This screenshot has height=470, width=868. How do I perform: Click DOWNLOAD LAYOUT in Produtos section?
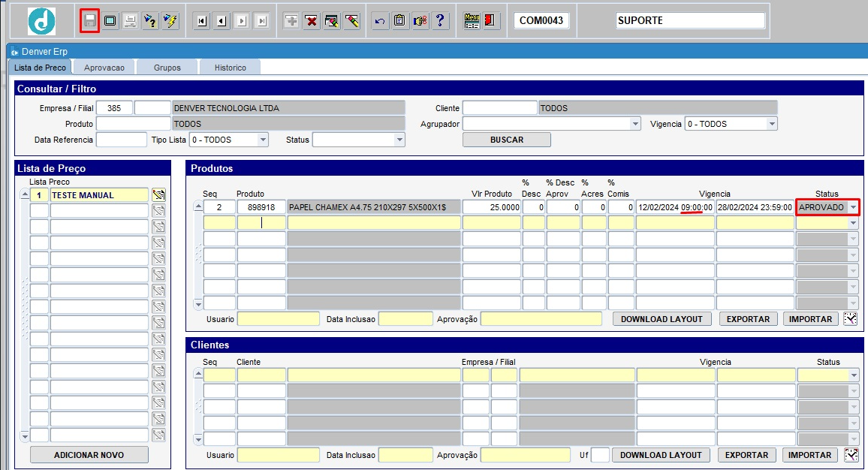point(662,319)
